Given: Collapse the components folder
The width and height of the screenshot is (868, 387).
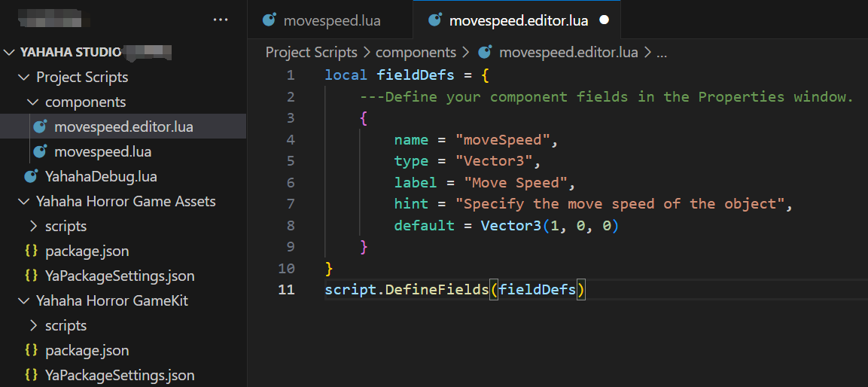Looking at the screenshot, I should pyautogui.click(x=32, y=102).
